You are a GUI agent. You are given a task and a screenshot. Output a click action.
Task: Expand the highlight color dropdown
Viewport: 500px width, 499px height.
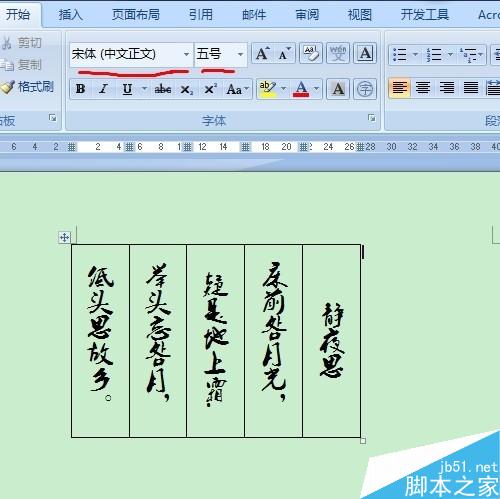click(x=283, y=89)
